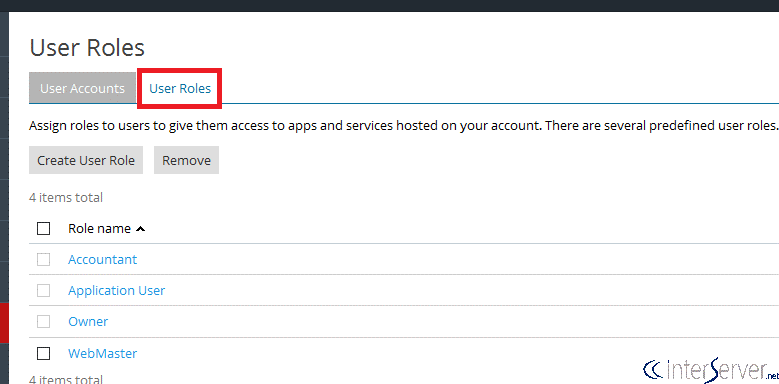Viewport: 779px width, 384px height.
Task: Click the 'Assign roles to users' description text
Action: tap(403, 125)
